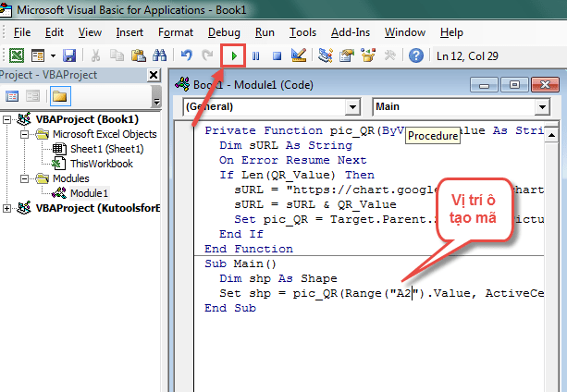
Task: Click the Toolbox hammer and wrench icon
Action: [389, 55]
